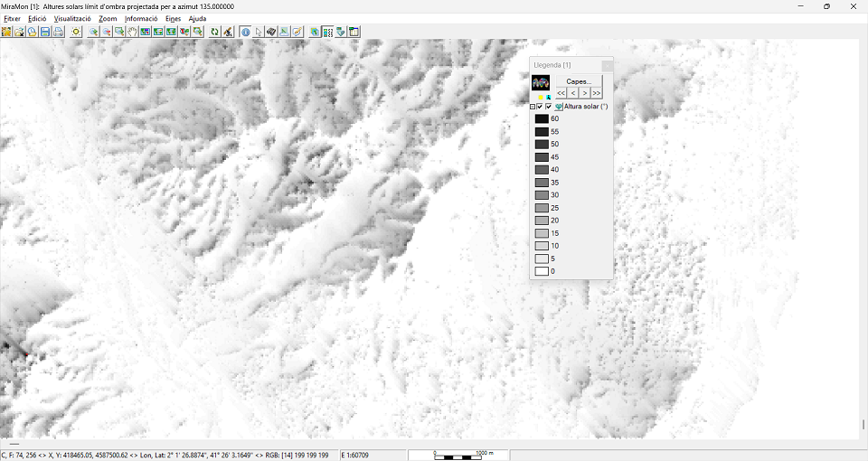Click the Print toolbar icon
868x461 pixels.
point(58,32)
